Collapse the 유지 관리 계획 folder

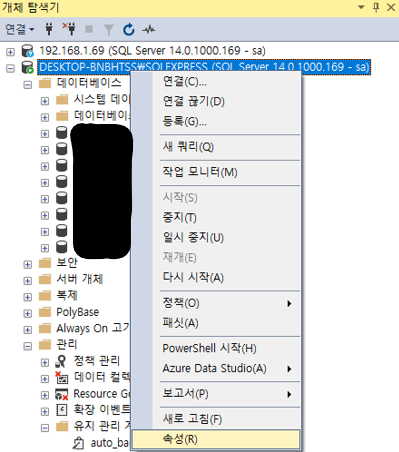click(x=45, y=428)
